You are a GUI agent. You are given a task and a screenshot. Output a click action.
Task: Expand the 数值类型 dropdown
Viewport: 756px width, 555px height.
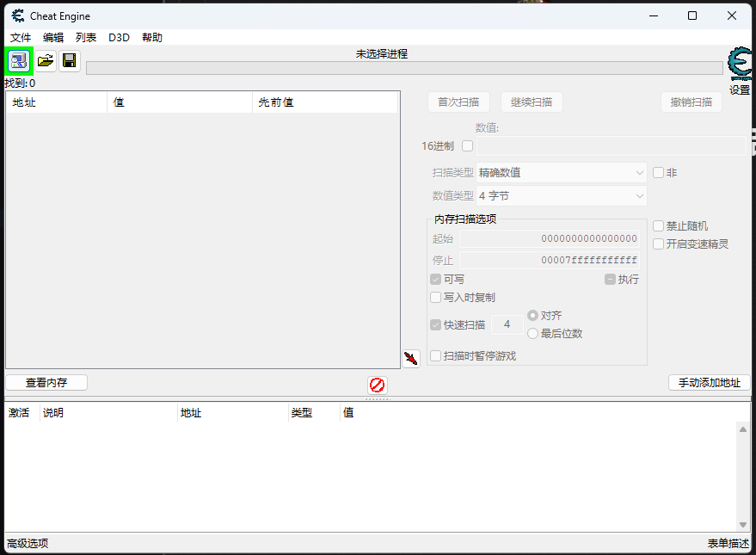[562, 196]
